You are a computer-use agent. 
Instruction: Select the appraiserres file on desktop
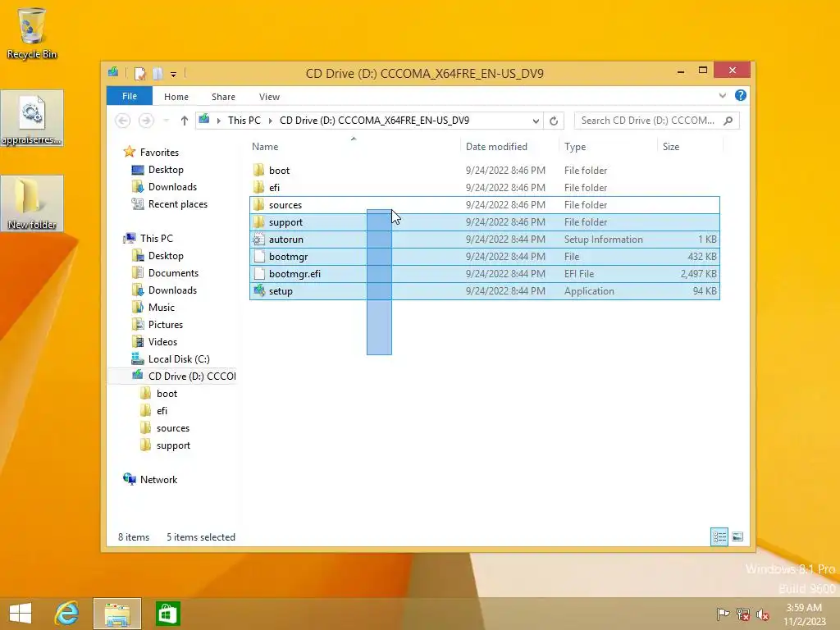pyautogui.click(x=32, y=118)
